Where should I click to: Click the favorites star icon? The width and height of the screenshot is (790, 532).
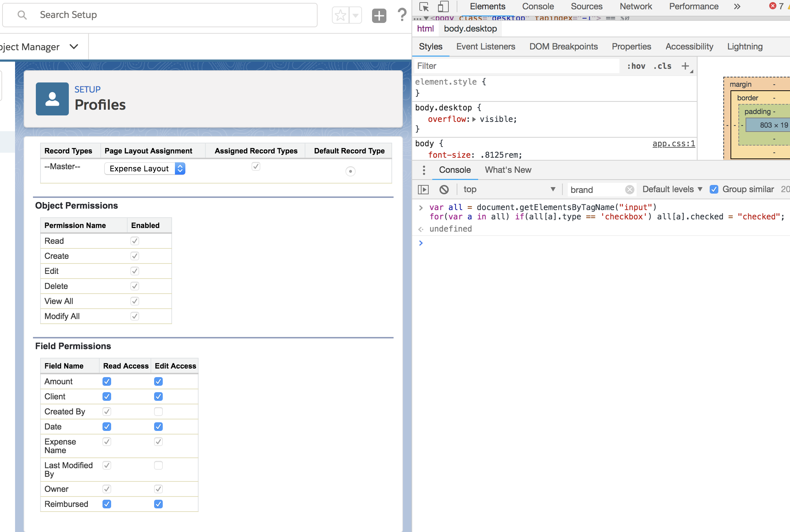click(340, 15)
